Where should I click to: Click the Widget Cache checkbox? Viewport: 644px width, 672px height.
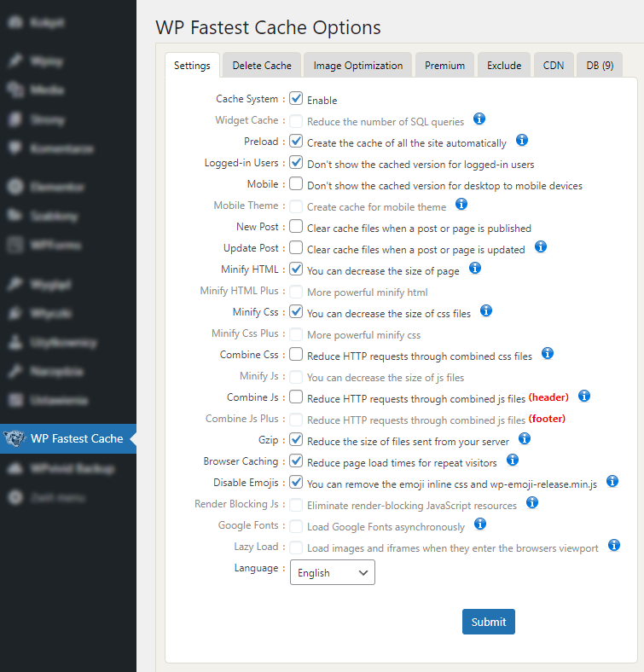point(296,121)
